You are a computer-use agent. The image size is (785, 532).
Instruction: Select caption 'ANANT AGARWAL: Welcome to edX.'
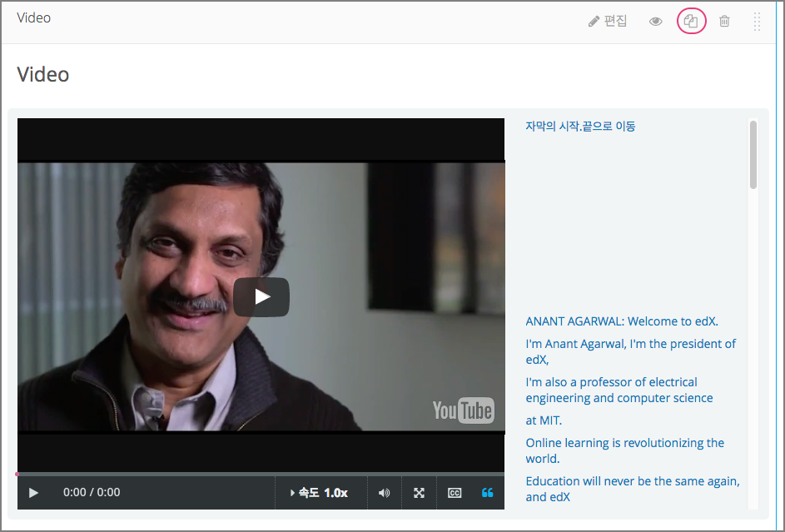click(622, 321)
